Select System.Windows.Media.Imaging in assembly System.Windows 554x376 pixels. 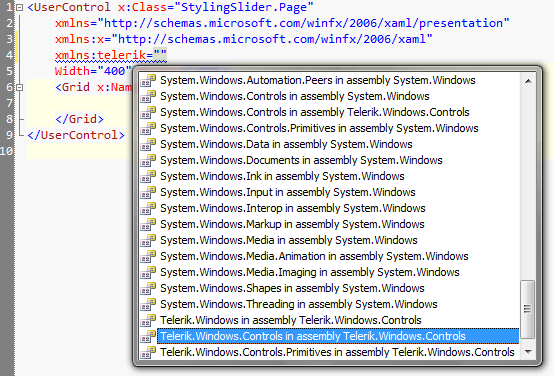click(310, 272)
